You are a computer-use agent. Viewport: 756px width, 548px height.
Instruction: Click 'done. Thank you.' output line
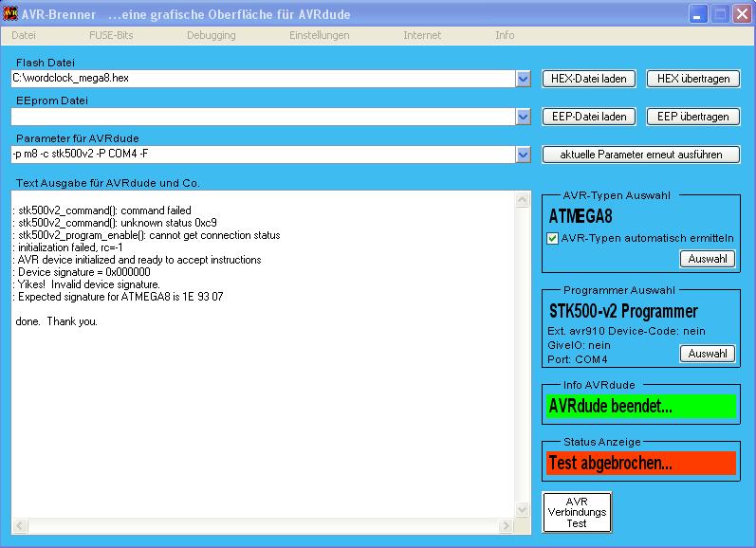click(x=56, y=321)
